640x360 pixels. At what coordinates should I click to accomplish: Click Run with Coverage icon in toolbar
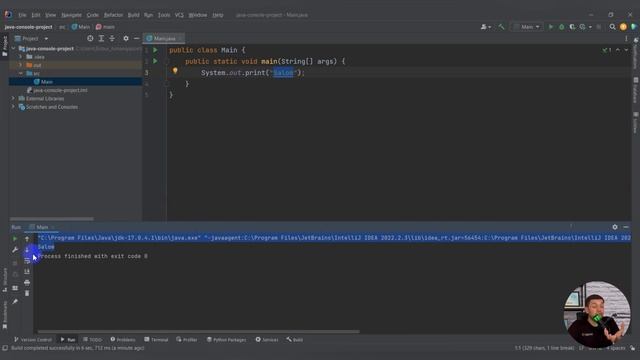(572, 27)
